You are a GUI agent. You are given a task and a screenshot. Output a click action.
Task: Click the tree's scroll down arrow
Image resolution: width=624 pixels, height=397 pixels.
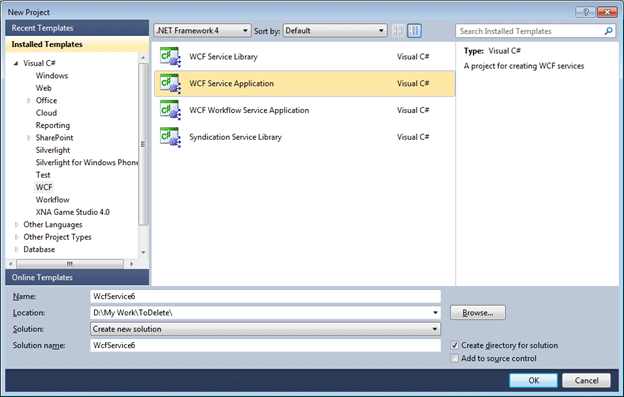click(x=143, y=252)
